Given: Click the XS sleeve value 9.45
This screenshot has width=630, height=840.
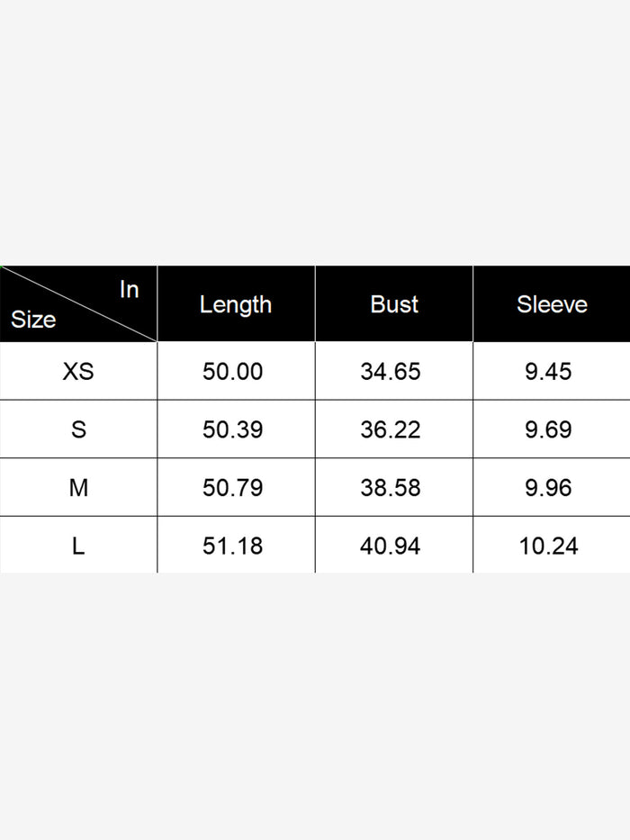Looking at the screenshot, I should tap(548, 371).
